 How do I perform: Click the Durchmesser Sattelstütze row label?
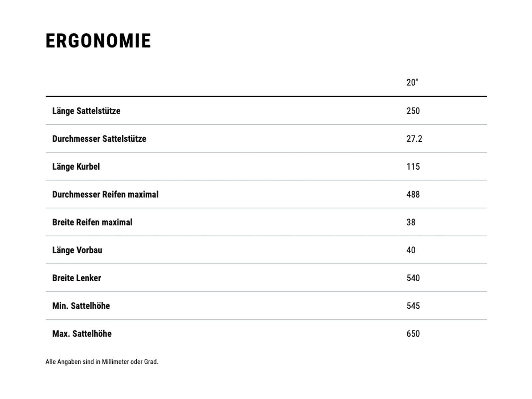(x=99, y=139)
